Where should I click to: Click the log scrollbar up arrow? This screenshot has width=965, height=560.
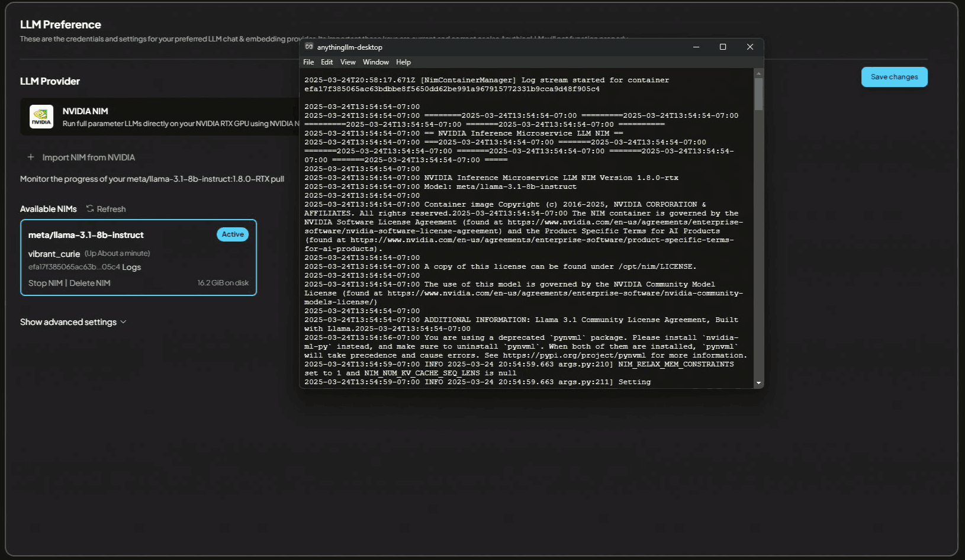pyautogui.click(x=758, y=73)
